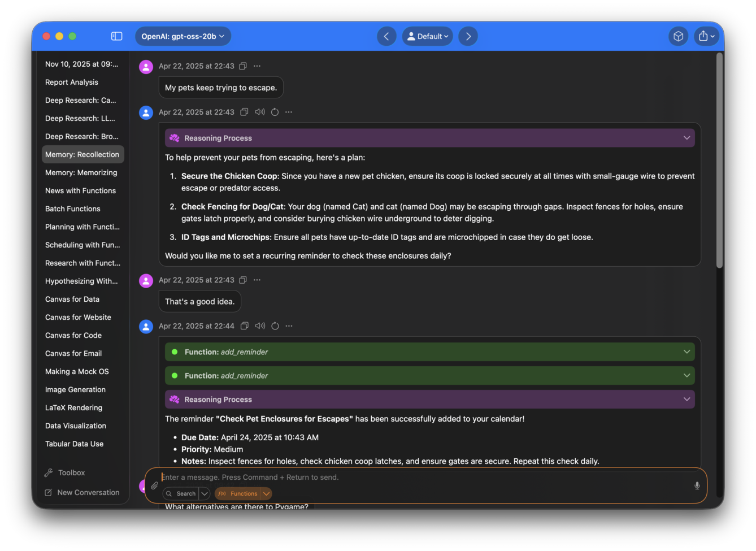Toggle the Search button in the input bar
The width and height of the screenshot is (756, 551).
(x=181, y=493)
